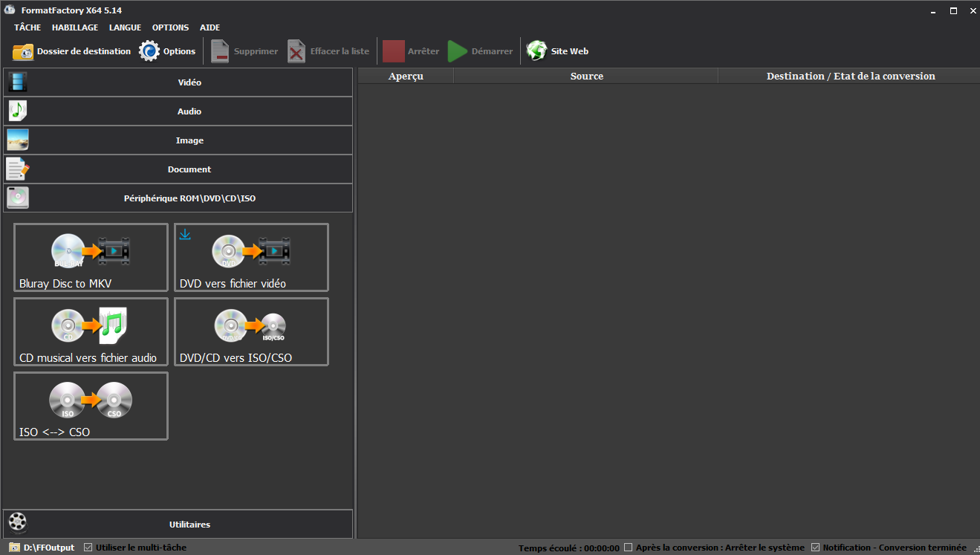
Task: Open the LANGUE menu
Action: pos(125,27)
